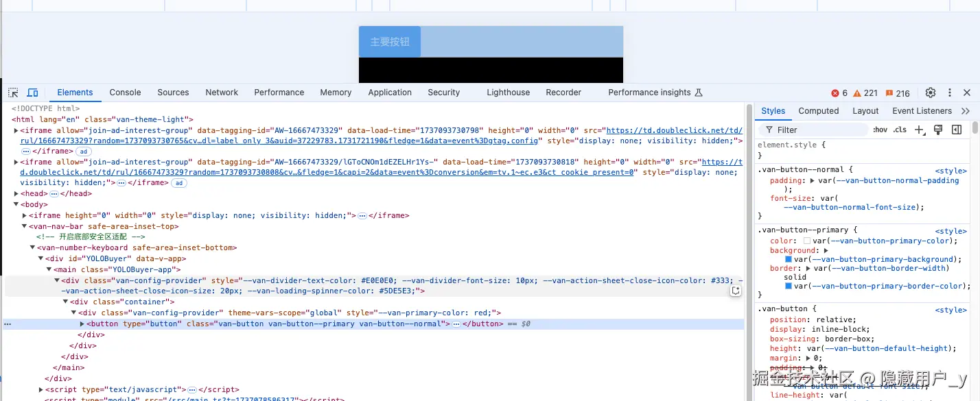The width and height of the screenshot is (980, 401).
Task: Click the errors count badge showing 6
Action: (x=839, y=93)
